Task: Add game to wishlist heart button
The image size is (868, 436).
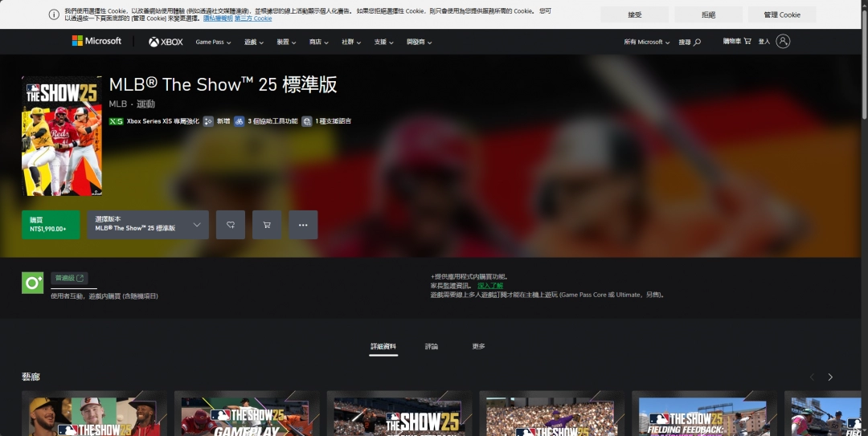Action: 231,225
